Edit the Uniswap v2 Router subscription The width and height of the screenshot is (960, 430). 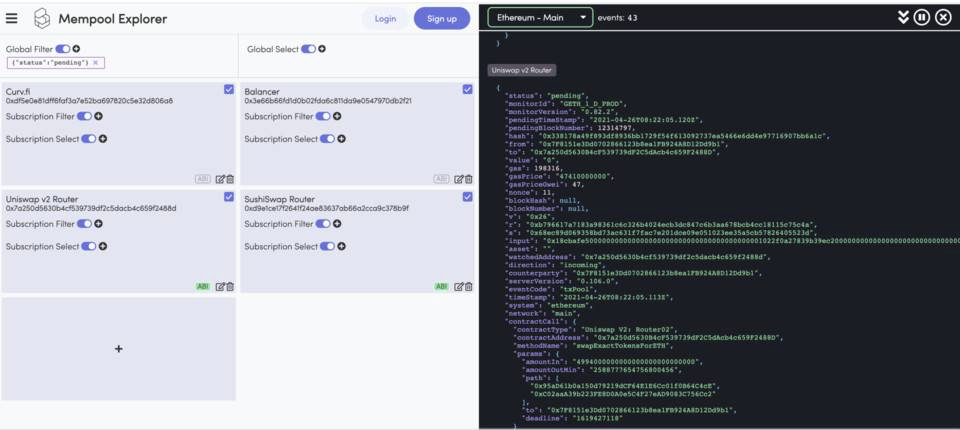tap(220, 286)
